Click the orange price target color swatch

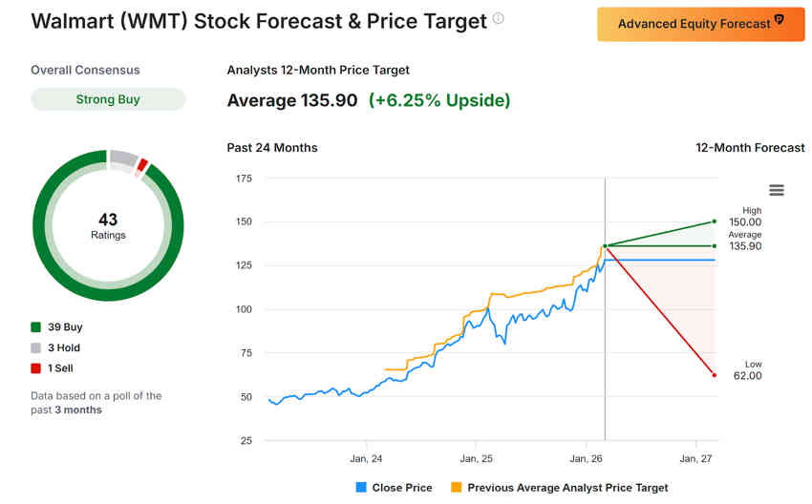(456, 488)
